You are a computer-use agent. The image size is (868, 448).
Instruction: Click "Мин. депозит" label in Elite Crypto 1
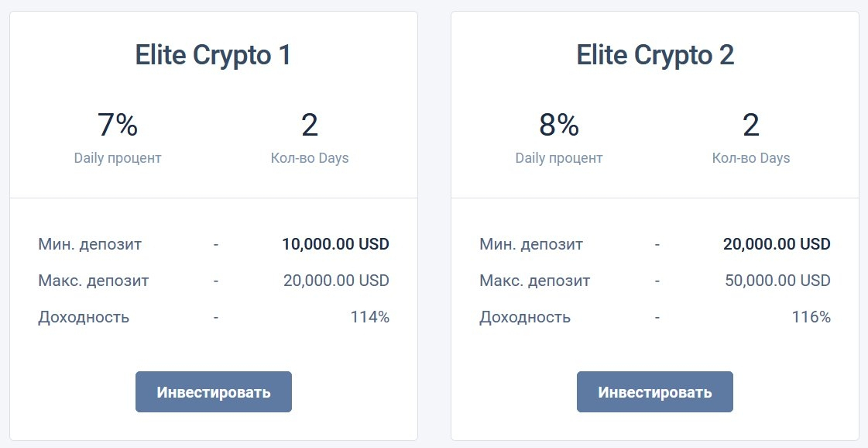(x=90, y=245)
